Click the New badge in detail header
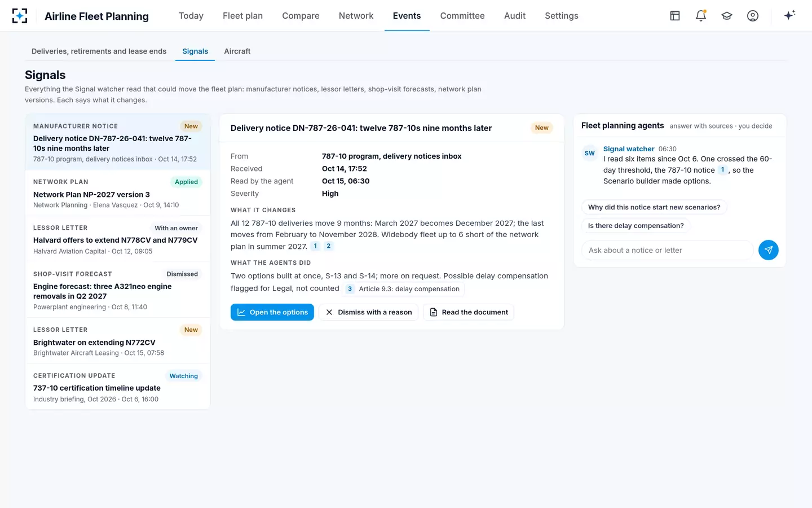The height and width of the screenshot is (508, 812). click(541, 128)
